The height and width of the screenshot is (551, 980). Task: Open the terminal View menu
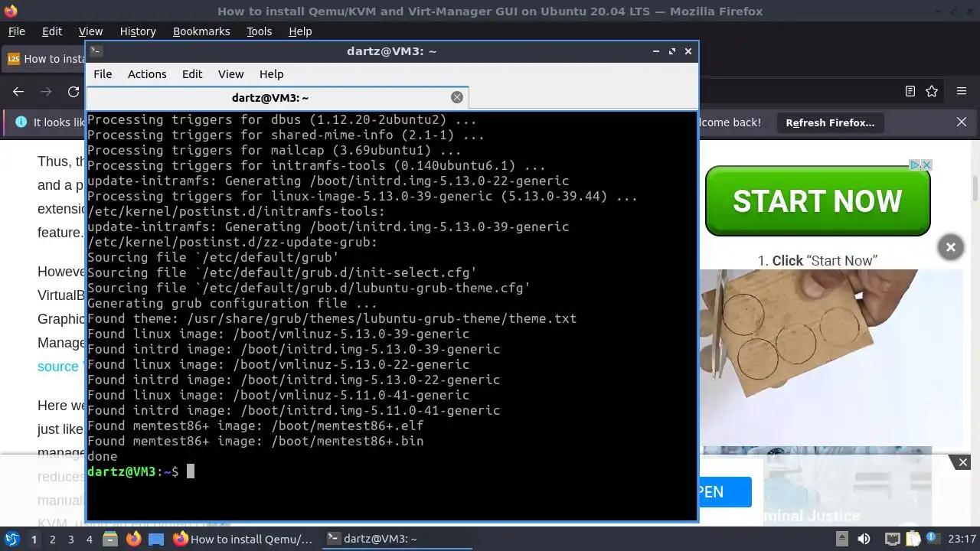coord(230,74)
